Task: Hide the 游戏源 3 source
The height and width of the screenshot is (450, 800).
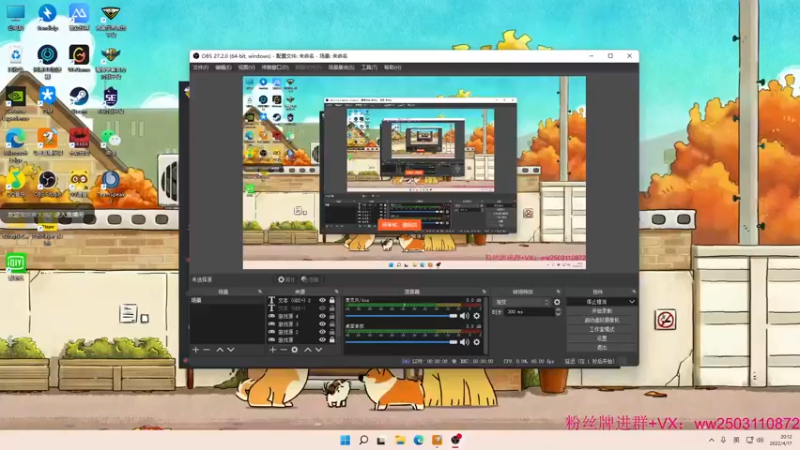Action: click(x=322, y=324)
